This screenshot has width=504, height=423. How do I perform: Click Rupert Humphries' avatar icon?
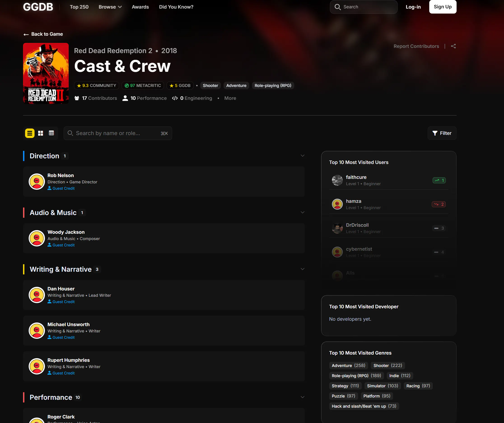37,367
